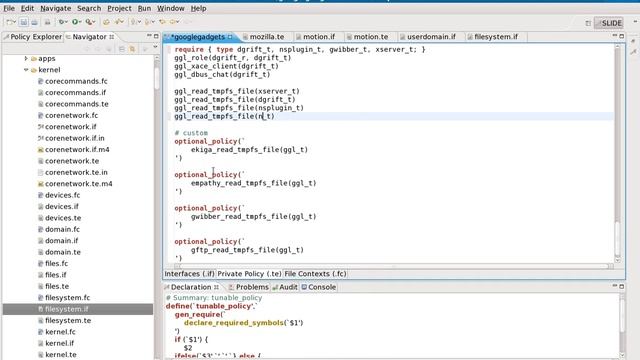Open the dropdown arrow next to New icon

tap(15, 22)
